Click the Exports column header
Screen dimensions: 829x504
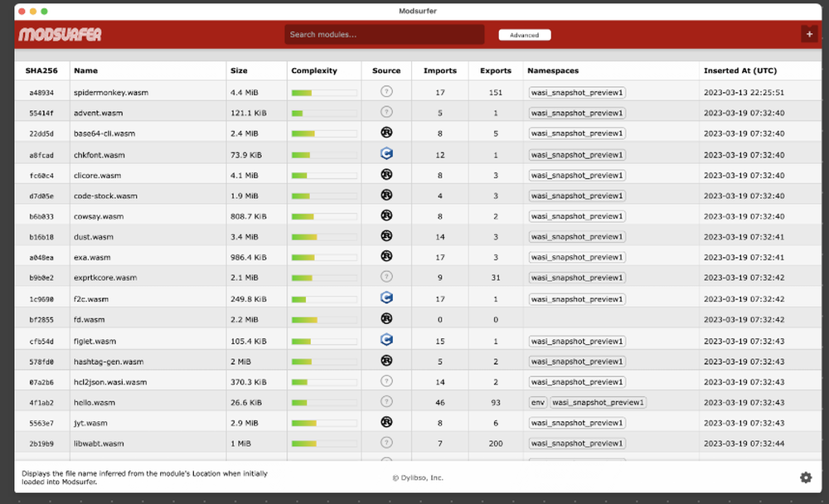coord(496,70)
